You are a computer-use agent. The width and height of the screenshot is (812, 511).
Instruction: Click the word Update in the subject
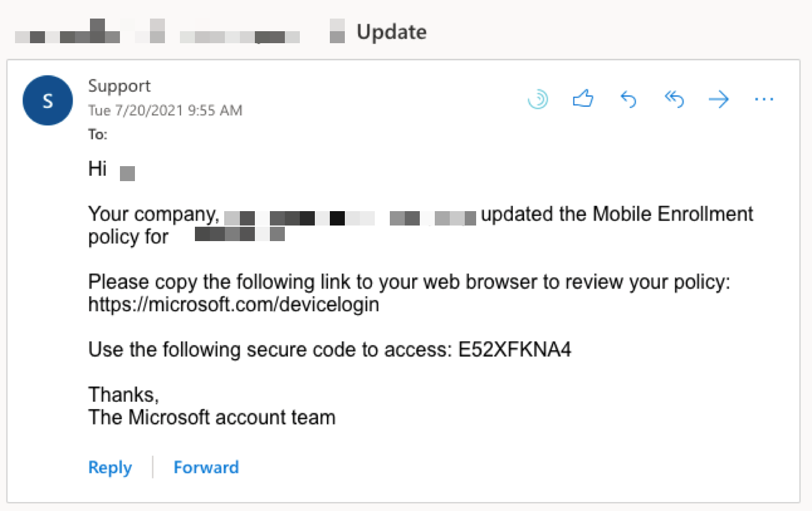392,32
